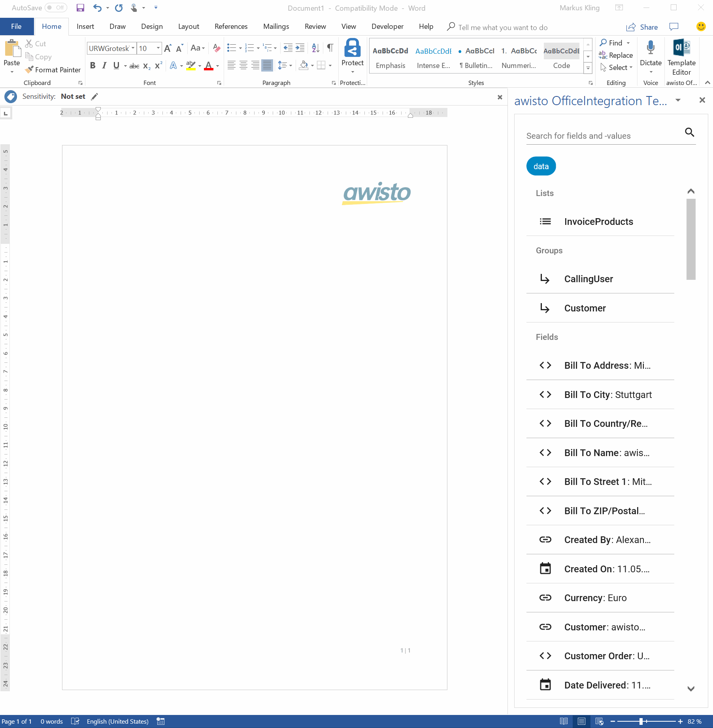
Task: Insert the Bill To City field
Action: (600, 395)
